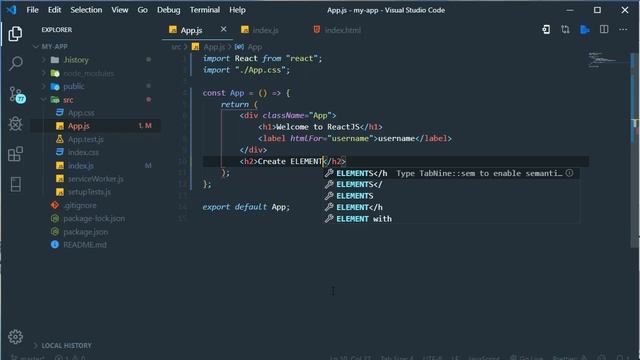Viewport: 640px width, 360px height.
Task: Accept the 'ELEMENTS</h' suggestion
Action: (x=451, y=173)
